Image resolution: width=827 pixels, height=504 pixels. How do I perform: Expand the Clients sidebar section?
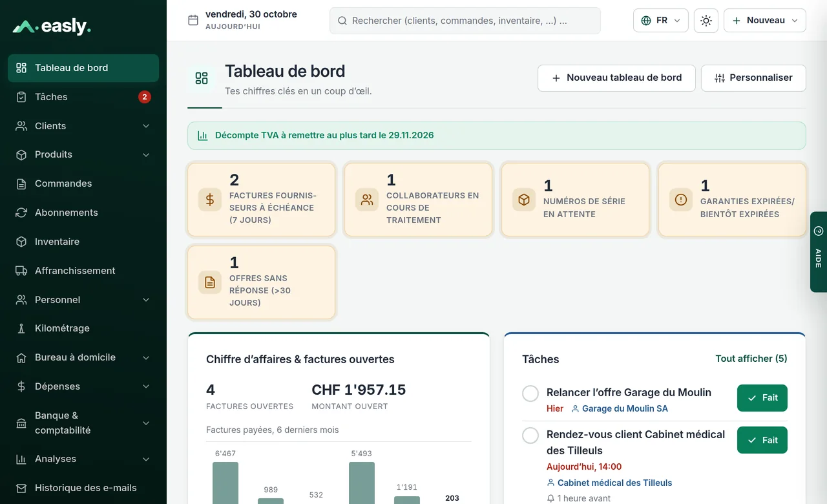(x=146, y=126)
